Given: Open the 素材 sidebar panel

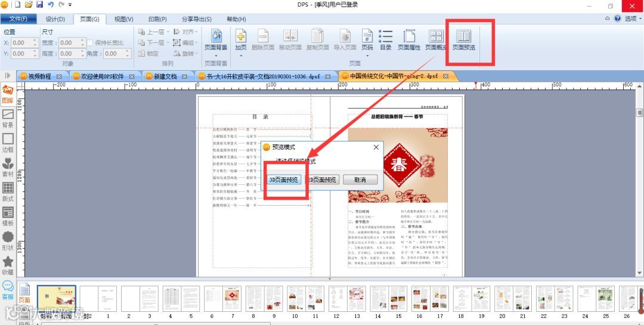Looking at the screenshot, I should (x=8, y=168).
